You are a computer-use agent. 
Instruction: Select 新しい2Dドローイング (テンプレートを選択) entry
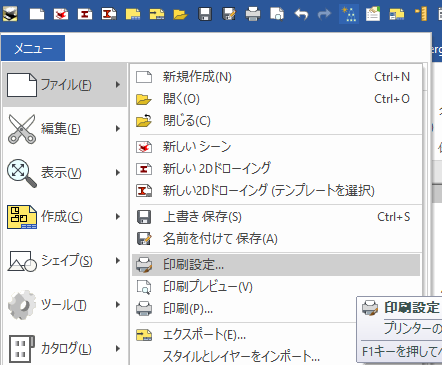click(x=276, y=191)
